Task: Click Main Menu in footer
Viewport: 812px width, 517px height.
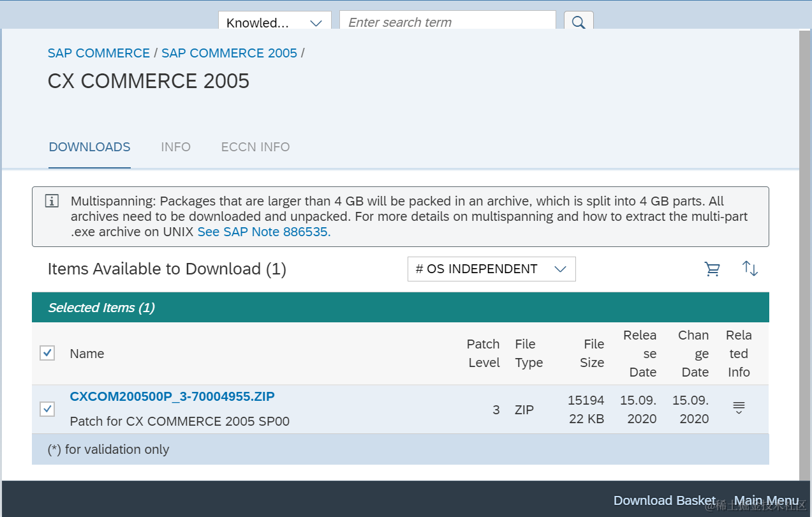Action: 767,500
